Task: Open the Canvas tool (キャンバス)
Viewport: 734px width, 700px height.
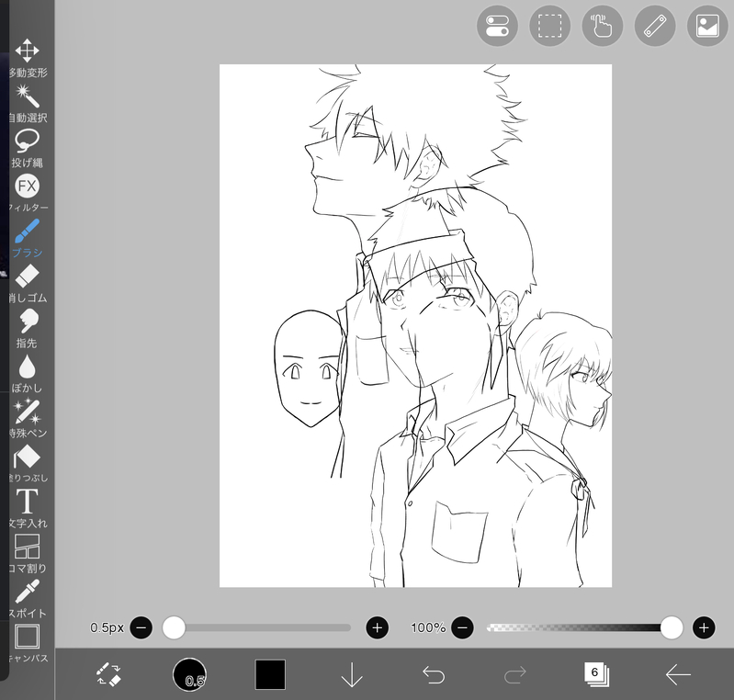Action: pos(28,643)
